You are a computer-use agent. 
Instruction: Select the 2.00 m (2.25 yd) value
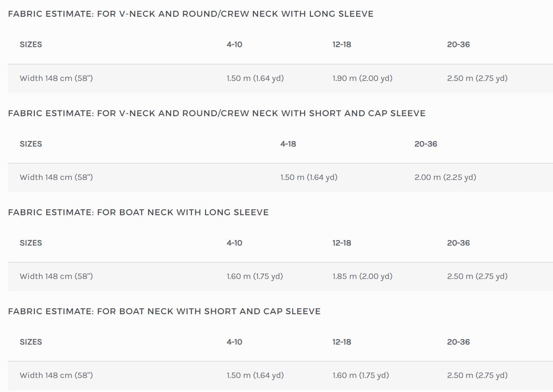pos(445,177)
